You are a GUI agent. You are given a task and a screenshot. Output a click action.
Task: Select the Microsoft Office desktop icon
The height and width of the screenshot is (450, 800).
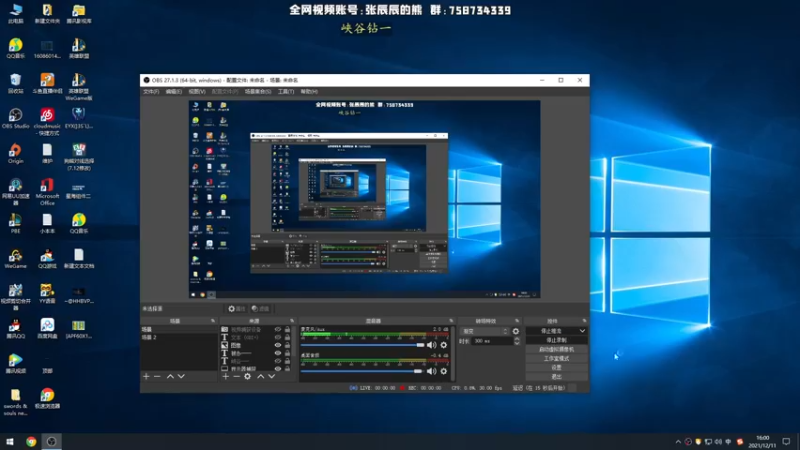click(x=47, y=192)
